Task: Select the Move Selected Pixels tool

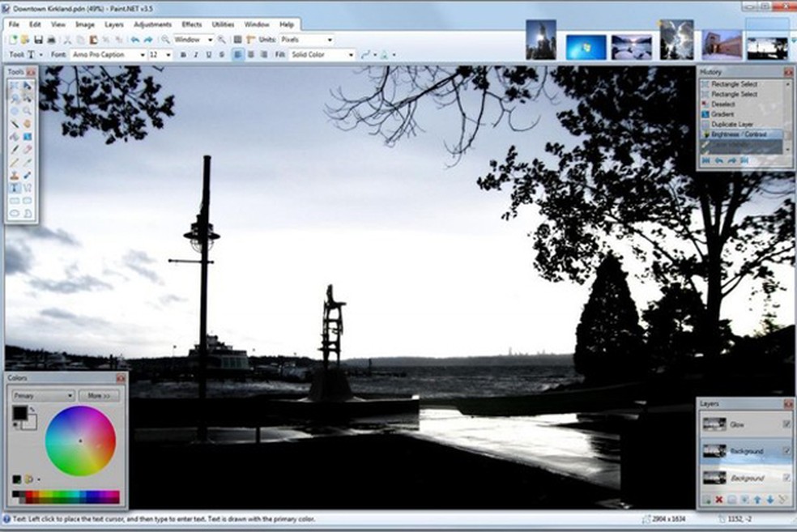Action: click(27, 86)
